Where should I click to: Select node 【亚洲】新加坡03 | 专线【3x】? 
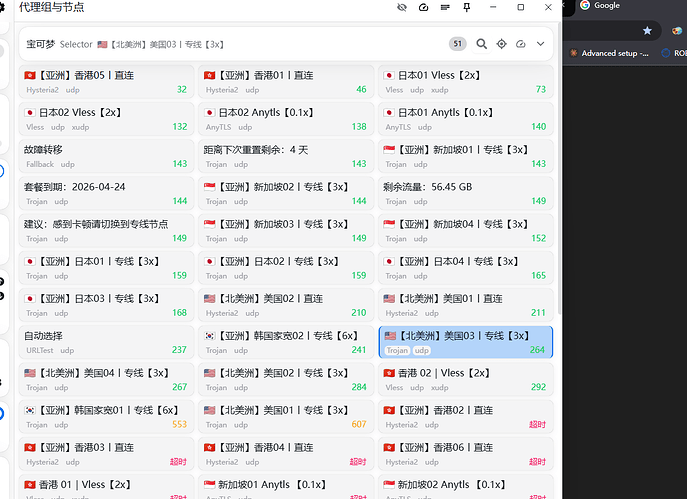(286, 230)
